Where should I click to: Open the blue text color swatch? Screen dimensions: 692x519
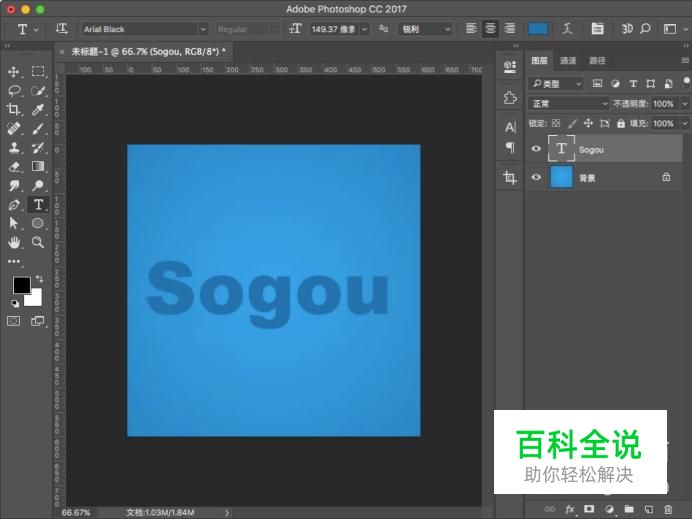tap(538, 29)
